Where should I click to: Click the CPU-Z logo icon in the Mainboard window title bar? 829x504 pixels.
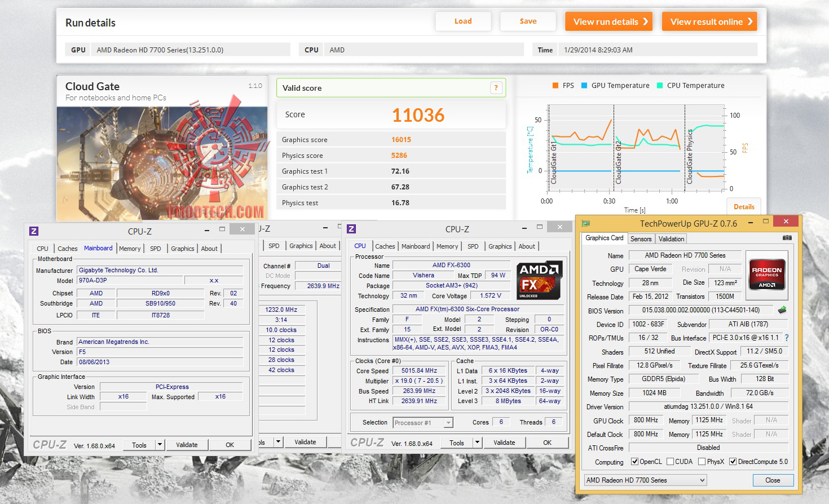click(34, 231)
